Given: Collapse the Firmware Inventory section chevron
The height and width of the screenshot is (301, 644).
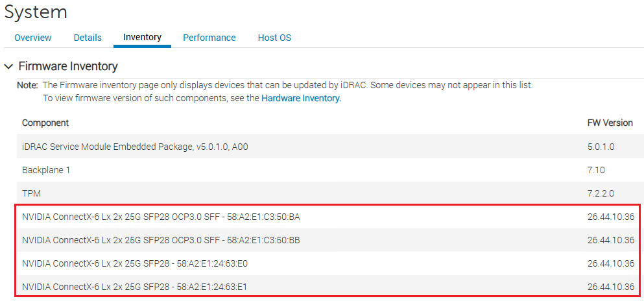Looking at the screenshot, I should 8,66.
